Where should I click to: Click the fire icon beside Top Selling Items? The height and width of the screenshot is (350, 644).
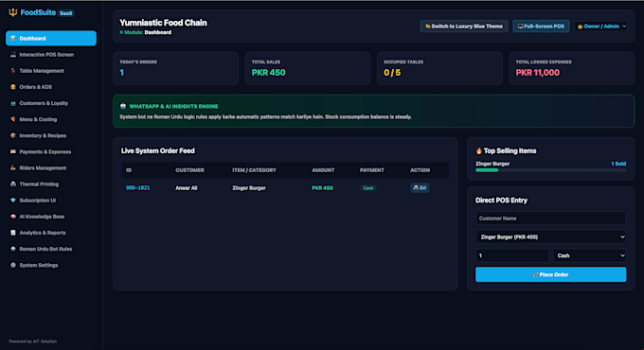(479, 151)
